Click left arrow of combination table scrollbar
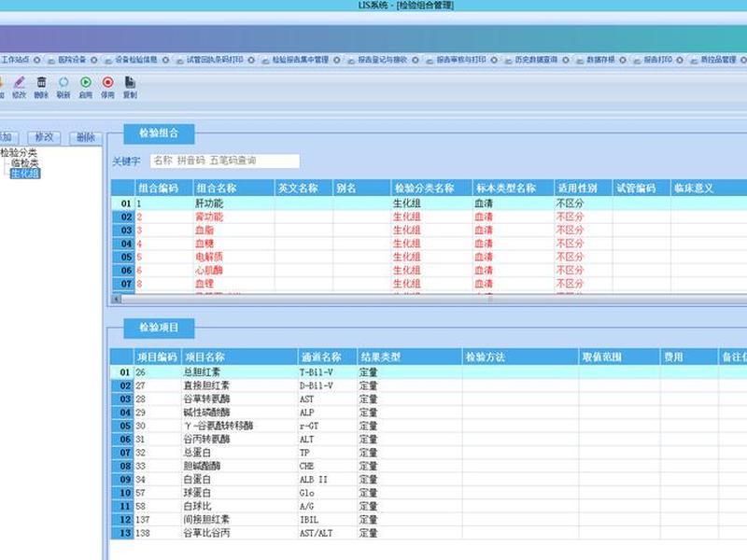Screen dimensions: 747x560 click(x=116, y=299)
